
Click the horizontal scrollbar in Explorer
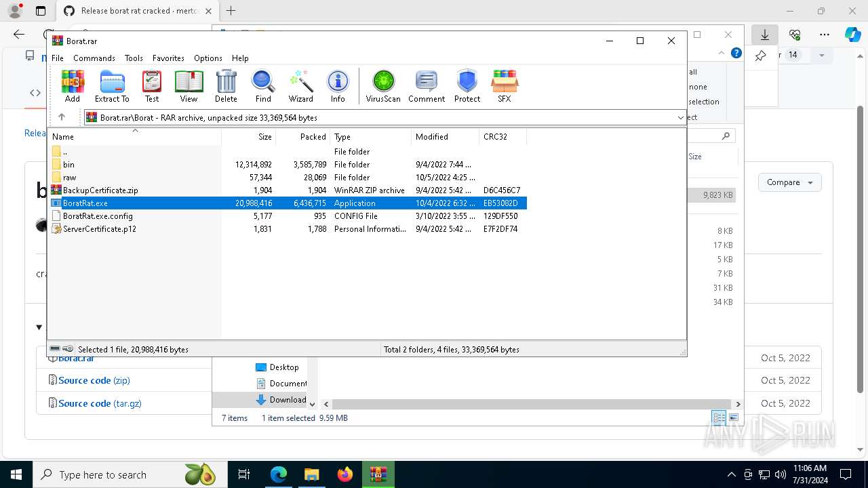(x=531, y=404)
